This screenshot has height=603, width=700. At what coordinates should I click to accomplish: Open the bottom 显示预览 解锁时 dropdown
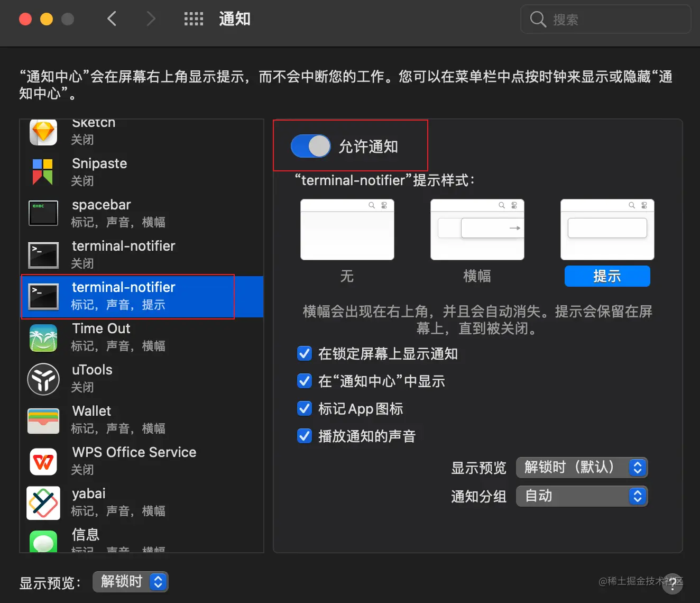131,582
